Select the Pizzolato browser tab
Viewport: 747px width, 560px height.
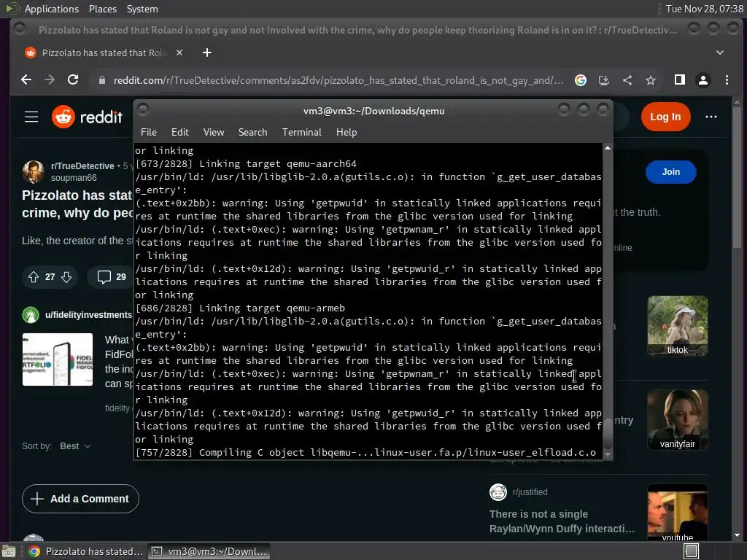(x=102, y=52)
